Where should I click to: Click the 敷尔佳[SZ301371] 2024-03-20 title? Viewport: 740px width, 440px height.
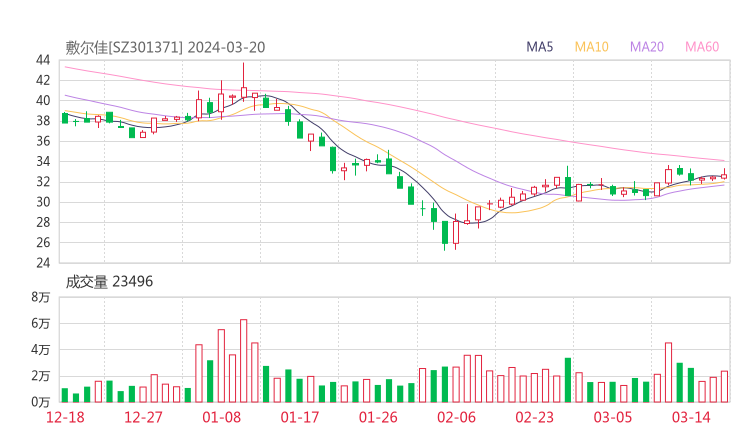[165, 47]
